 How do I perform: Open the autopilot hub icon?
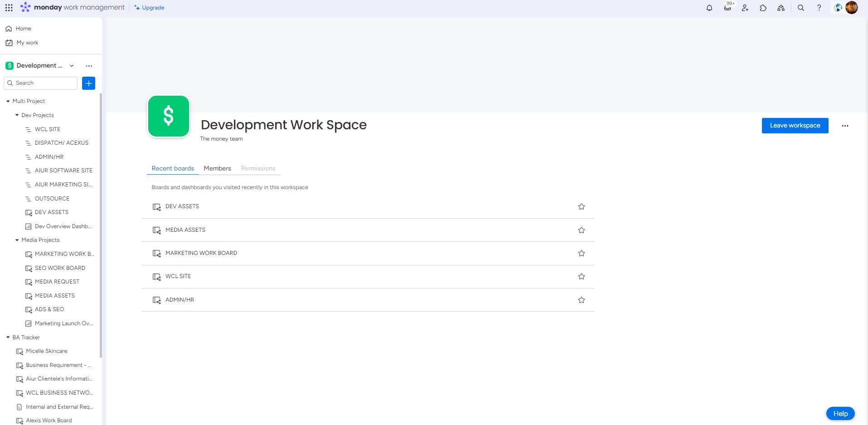[x=781, y=8]
